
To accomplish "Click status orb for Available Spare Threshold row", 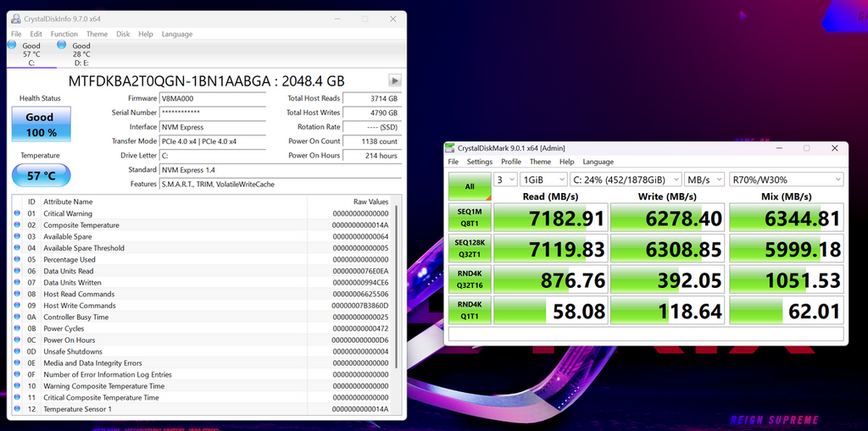I will pos(17,248).
